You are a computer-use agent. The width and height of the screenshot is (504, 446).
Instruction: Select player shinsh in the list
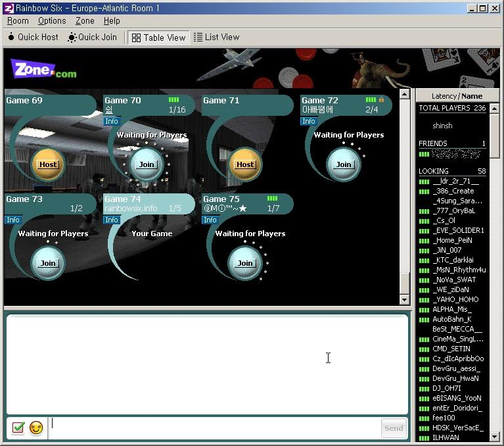pyautogui.click(x=442, y=126)
